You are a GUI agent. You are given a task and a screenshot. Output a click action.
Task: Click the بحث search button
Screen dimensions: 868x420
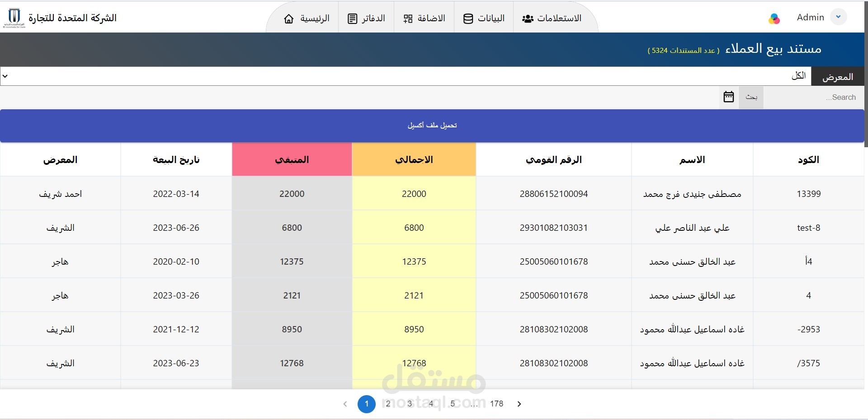751,97
